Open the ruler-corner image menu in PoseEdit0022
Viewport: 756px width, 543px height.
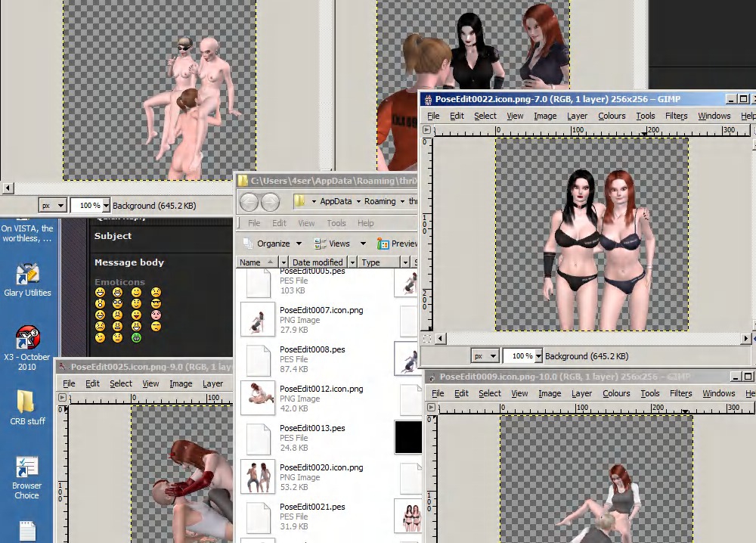pos(426,130)
